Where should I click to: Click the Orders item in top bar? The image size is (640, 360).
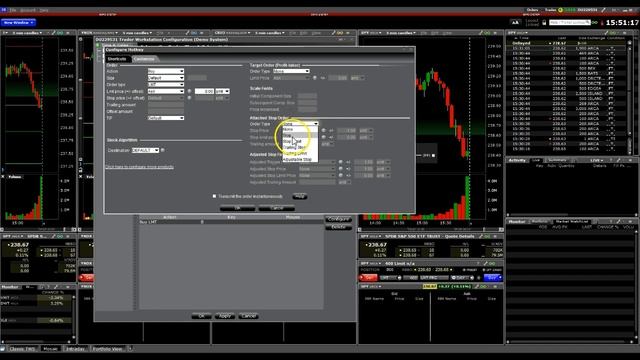click(x=532, y=10)
